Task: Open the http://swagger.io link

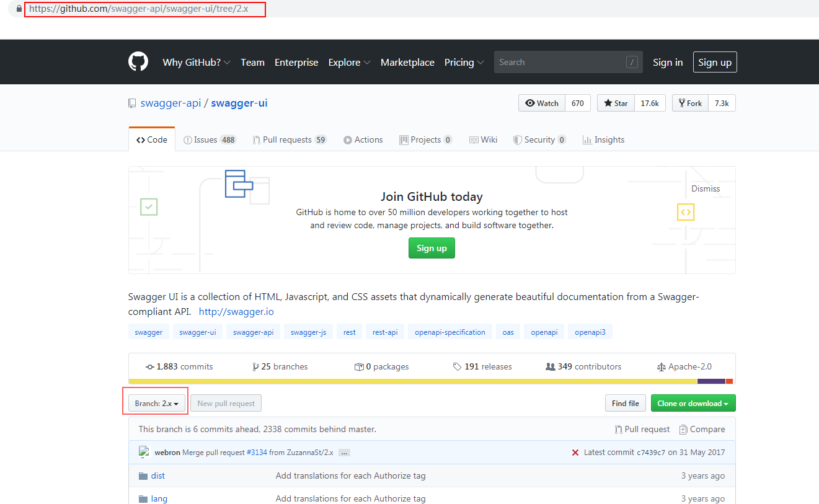Action: 236,311
